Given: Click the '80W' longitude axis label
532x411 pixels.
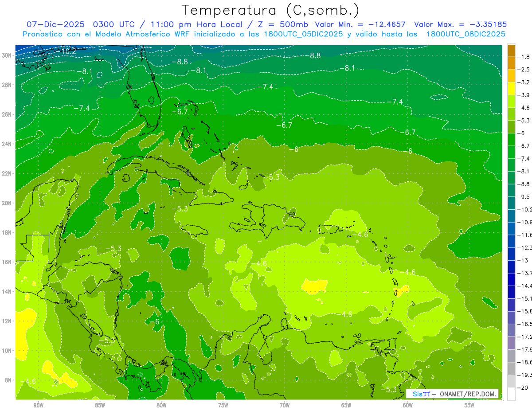Looking at the screenshot, I should point(161,405).
